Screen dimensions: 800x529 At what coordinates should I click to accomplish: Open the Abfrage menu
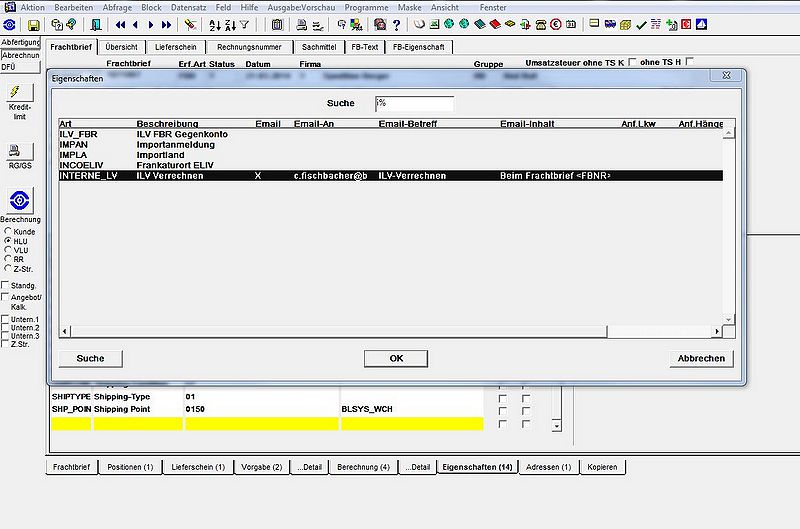pyautogui.click(x=117, y=8)
